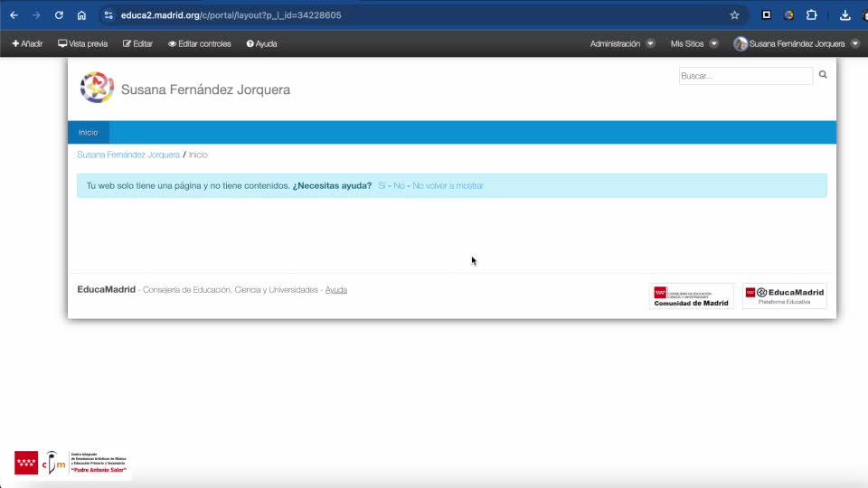This screenshot has height=488, width=868.
Task: Open Ayuda in the admin toolbar
Action: [x=262, y=43]
